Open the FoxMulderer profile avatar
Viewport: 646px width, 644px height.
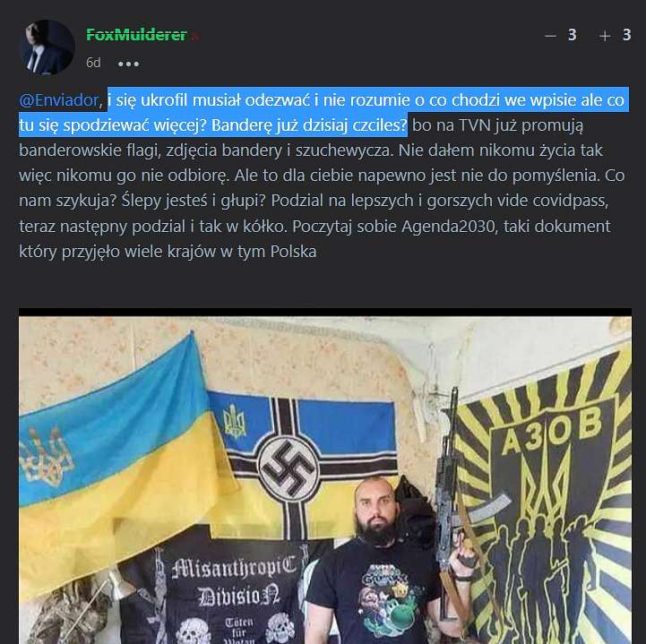[47, 47]
